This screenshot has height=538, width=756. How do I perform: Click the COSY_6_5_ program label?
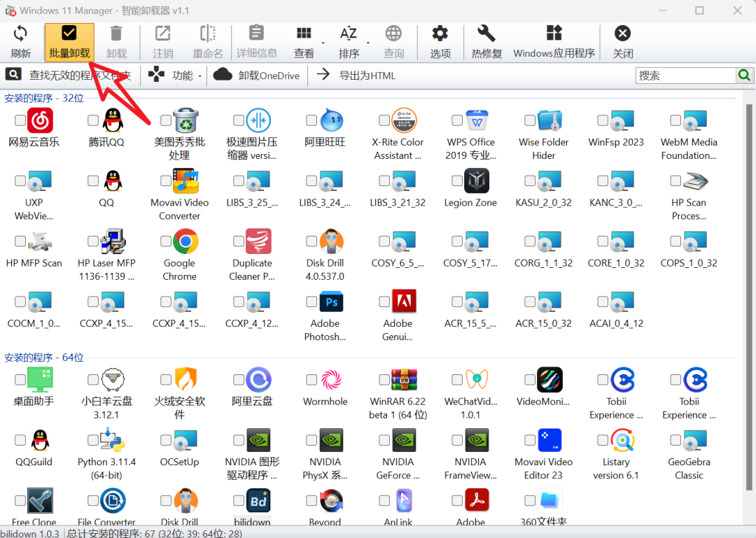[x=398, y=263]
